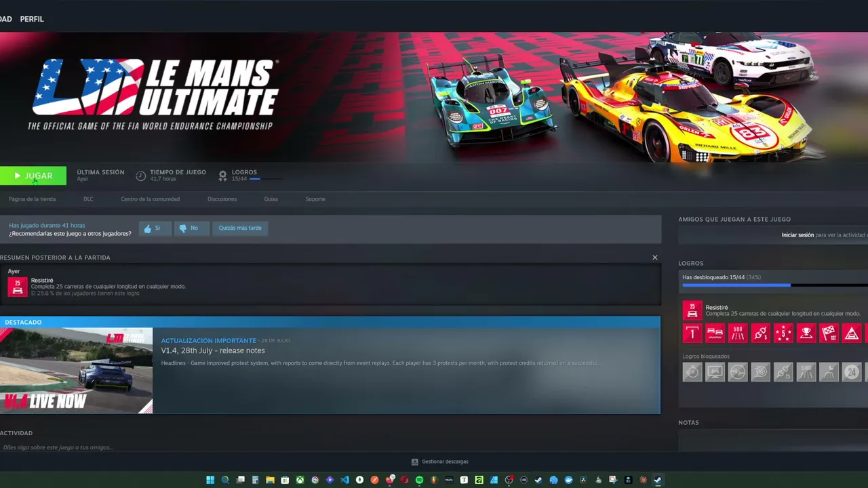
Task: Click the "Has jugado durante 41 horas" text
Action: (x=47, y=225)
